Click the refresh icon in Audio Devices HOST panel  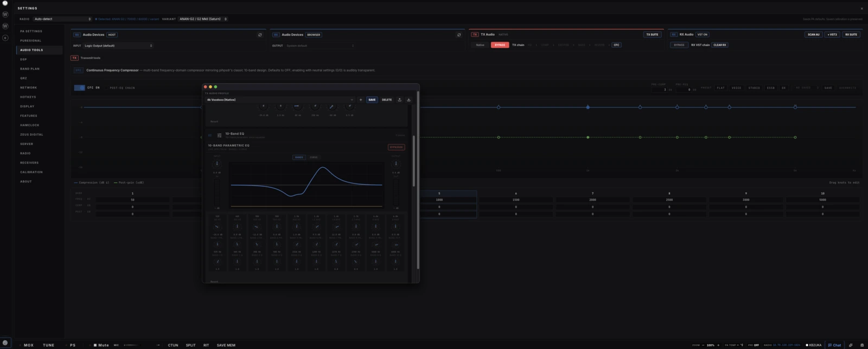[x=260, y=35]
